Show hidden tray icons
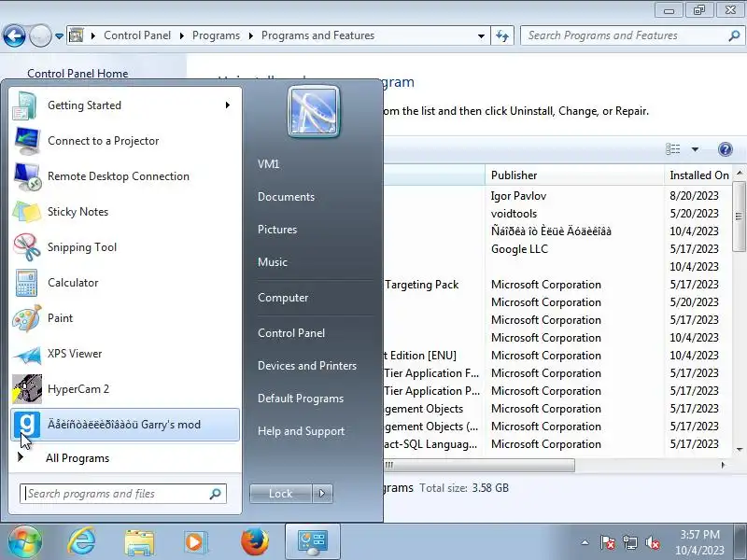This screenshot has height=560, width=747. 585,542
